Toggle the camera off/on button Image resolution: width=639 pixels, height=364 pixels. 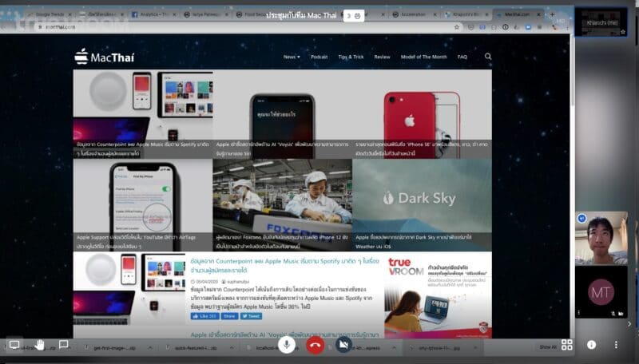coord(343,346)
